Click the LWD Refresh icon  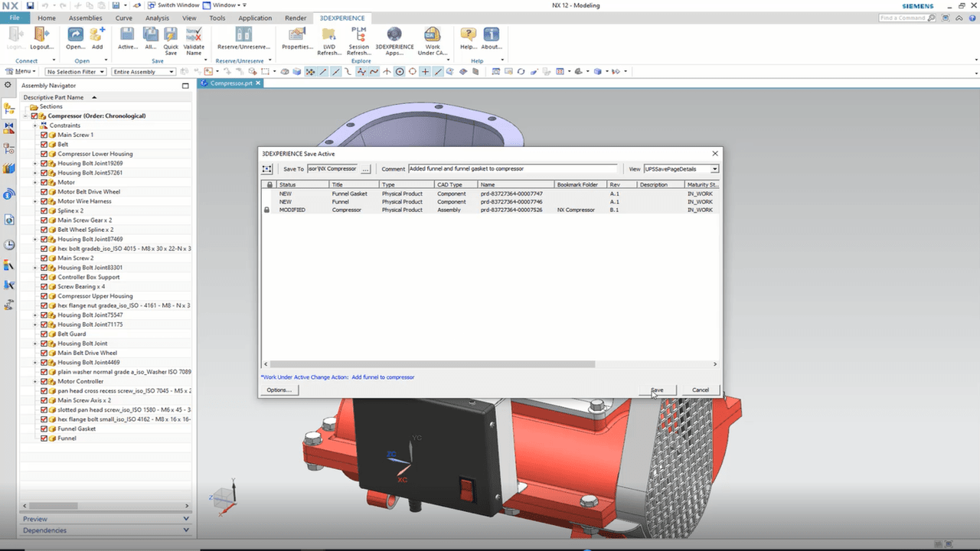click(x=329, y=35)
